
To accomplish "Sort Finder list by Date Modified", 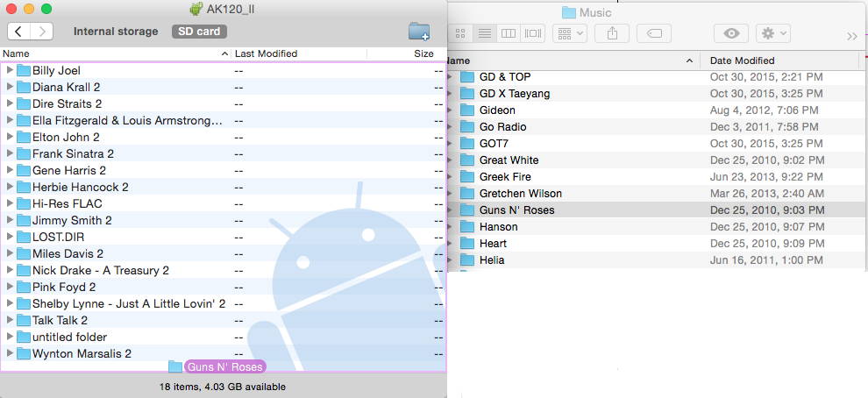I will (779, 60).
